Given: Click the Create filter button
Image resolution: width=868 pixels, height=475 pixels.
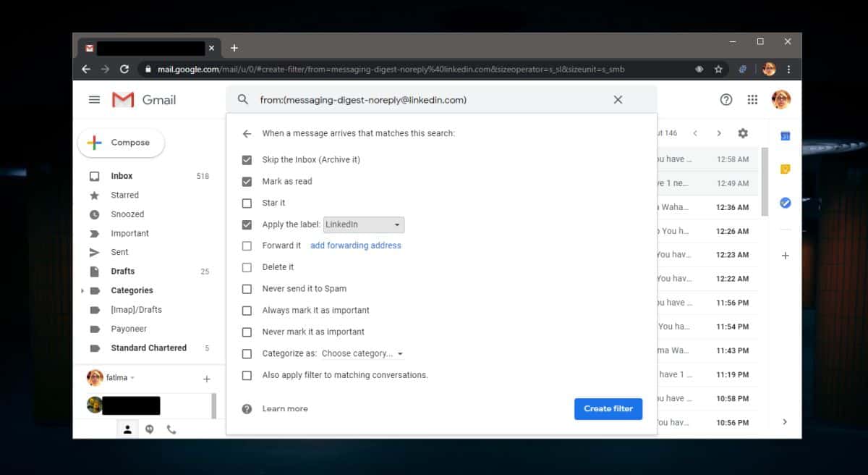Looking at the screenshot, I should tap(608, 408).
